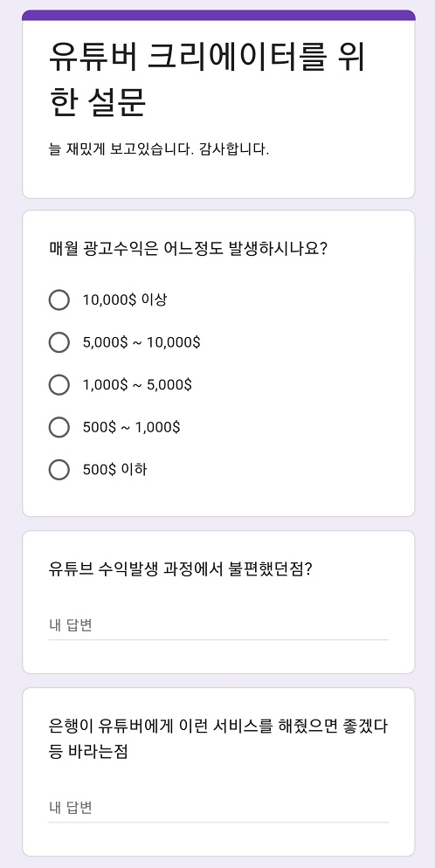The height and width of the screenshot is (868, 435).
Task: Click the "등 바라는점" line of last question
Action: pyautogui.click(x=88, y=751)
